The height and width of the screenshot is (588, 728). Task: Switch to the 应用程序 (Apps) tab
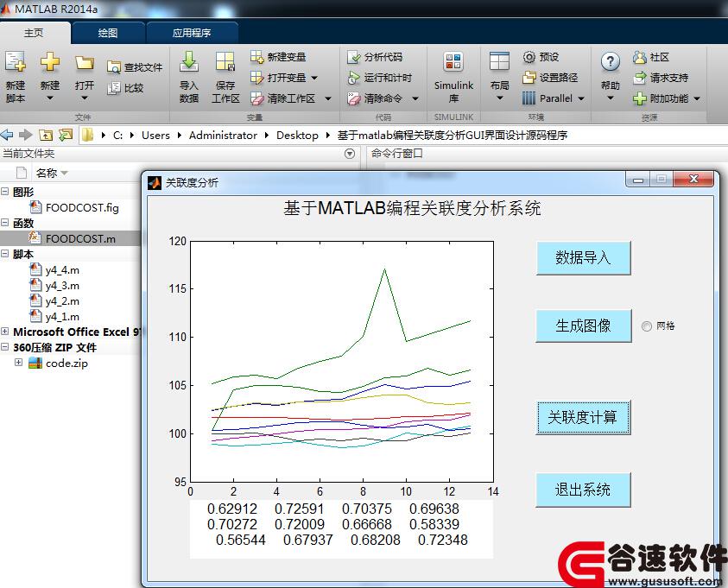[x=192, y=33]
